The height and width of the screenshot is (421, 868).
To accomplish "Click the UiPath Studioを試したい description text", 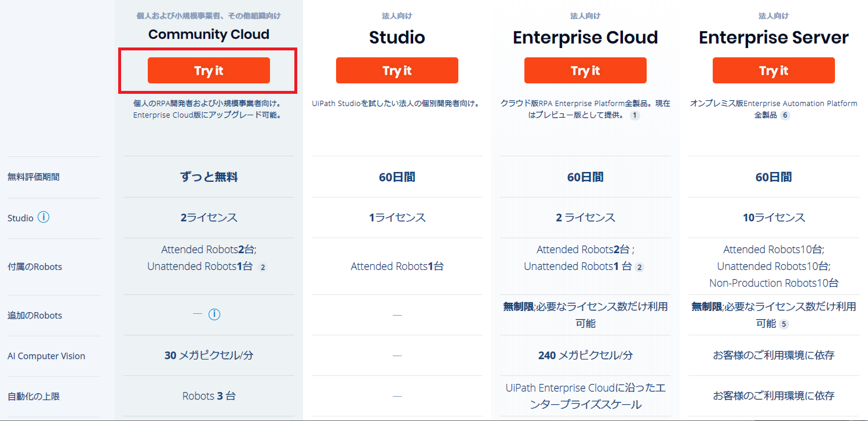I will click(397, 104).
